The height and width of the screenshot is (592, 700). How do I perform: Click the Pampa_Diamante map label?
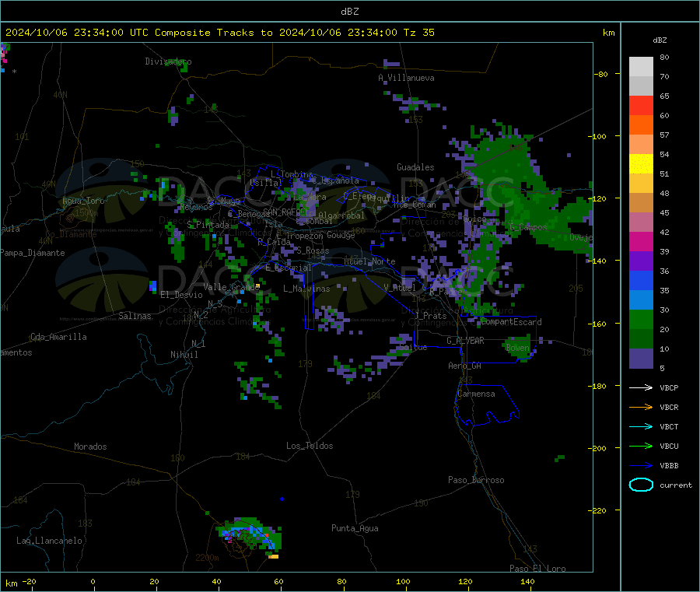(x=33, y=253)
